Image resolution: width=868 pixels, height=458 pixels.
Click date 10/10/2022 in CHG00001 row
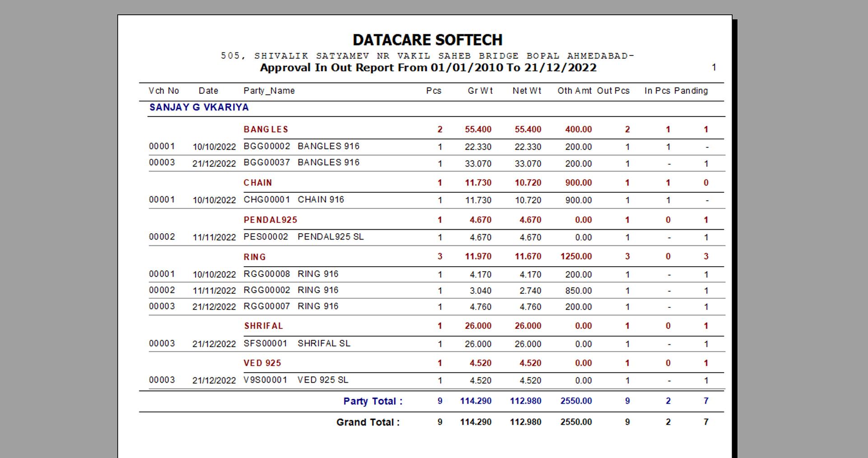[215, 200]
